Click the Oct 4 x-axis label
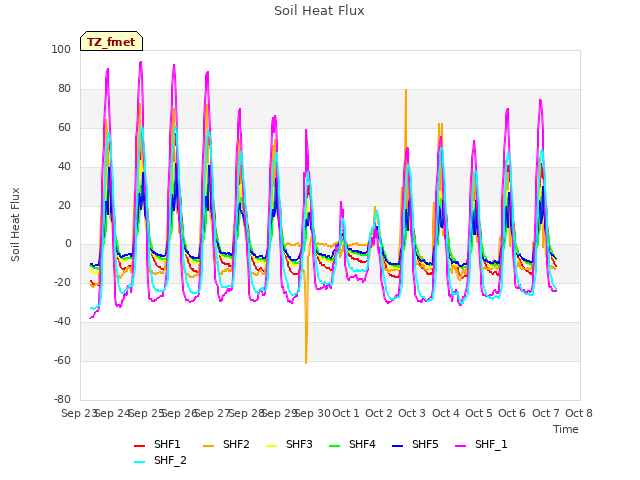Image resolution: width=640 pixels, height=480 pixels. (446, 413)
